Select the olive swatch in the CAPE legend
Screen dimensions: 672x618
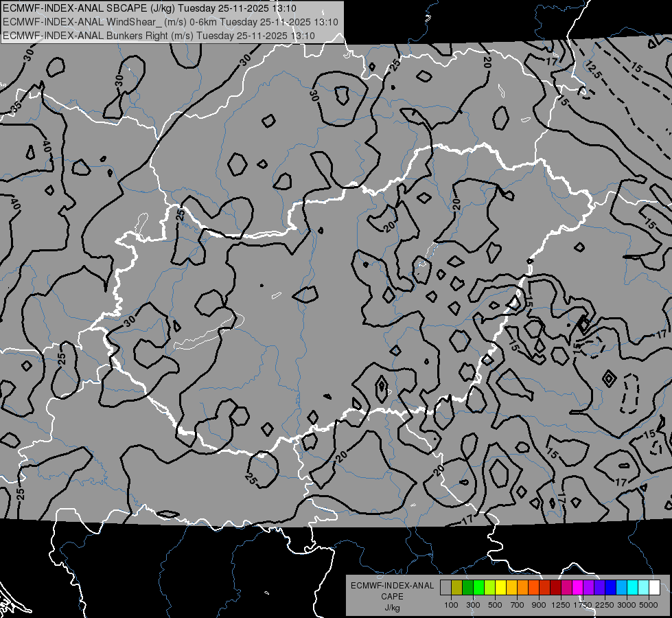click(457, 588)
